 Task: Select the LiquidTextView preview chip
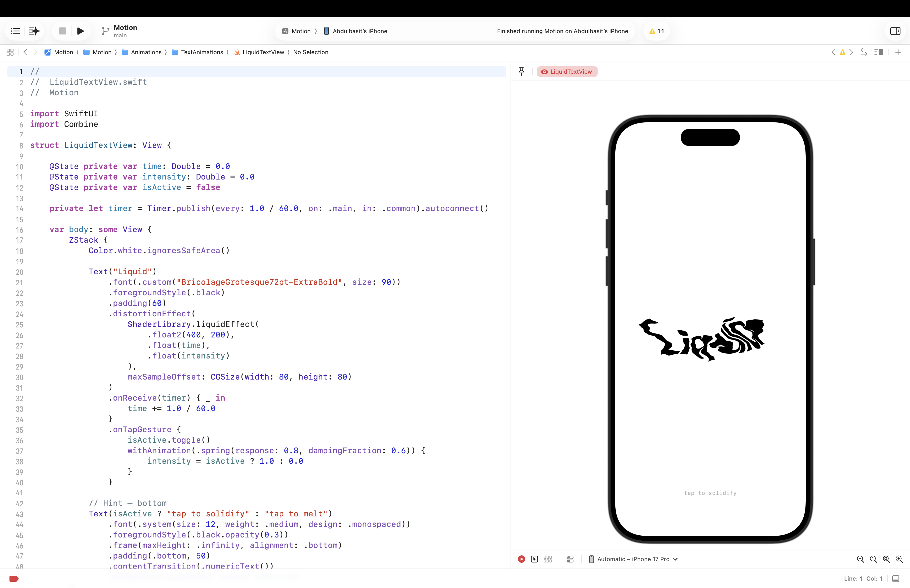[x=567, y=72]
